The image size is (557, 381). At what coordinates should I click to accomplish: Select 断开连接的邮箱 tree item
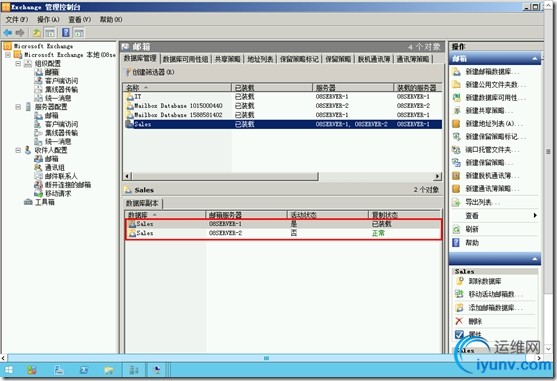(68, 185)
